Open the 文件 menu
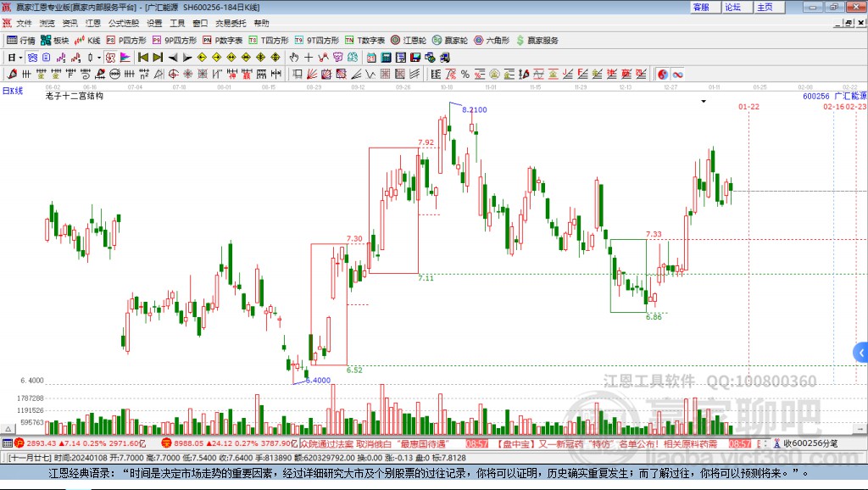 click(24, 23)
